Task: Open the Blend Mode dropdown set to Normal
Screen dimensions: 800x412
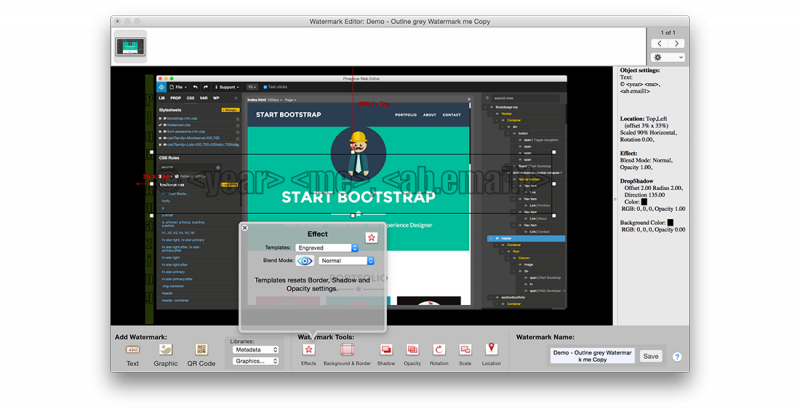Action: click(x=346, y=261)
